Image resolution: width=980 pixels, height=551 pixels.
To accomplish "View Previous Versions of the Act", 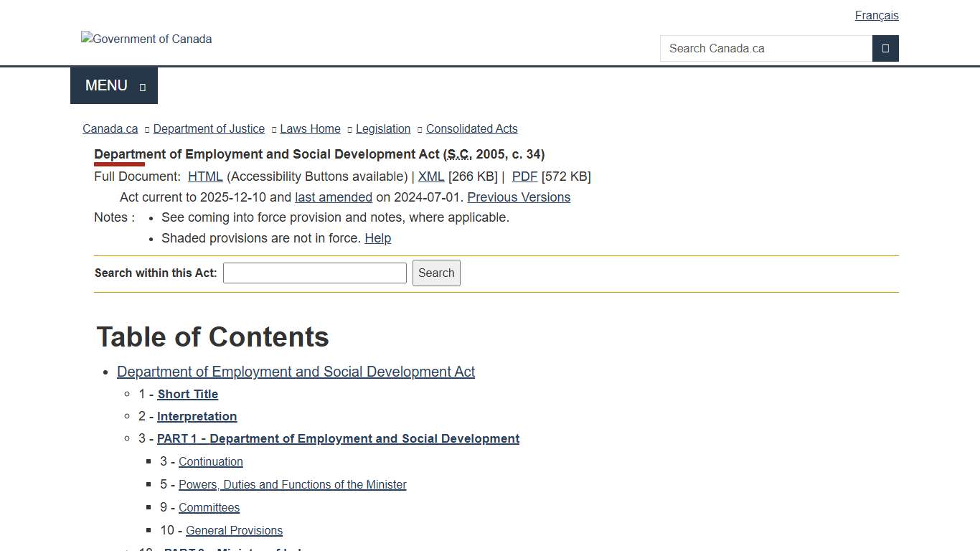I will [519, 197].
